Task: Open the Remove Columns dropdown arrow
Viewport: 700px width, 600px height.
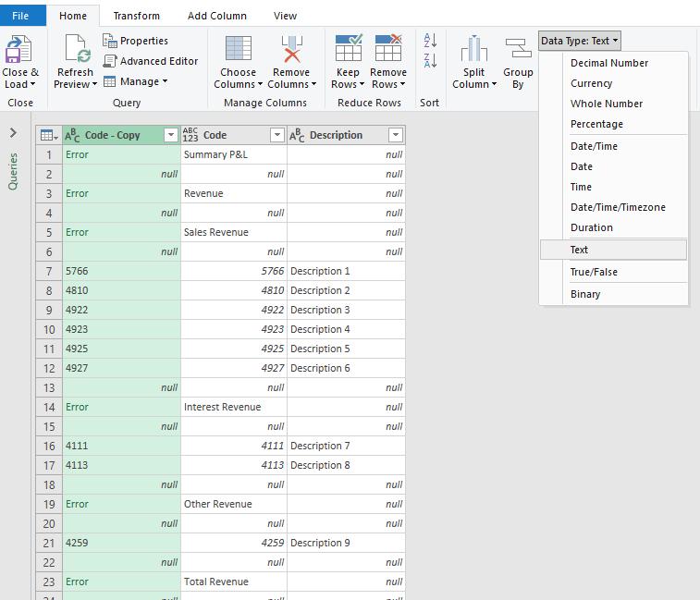Action: (313, 84)
